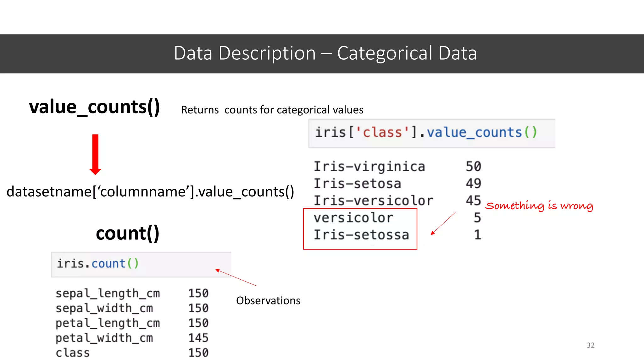Click the count value 5

click(478, 218)
